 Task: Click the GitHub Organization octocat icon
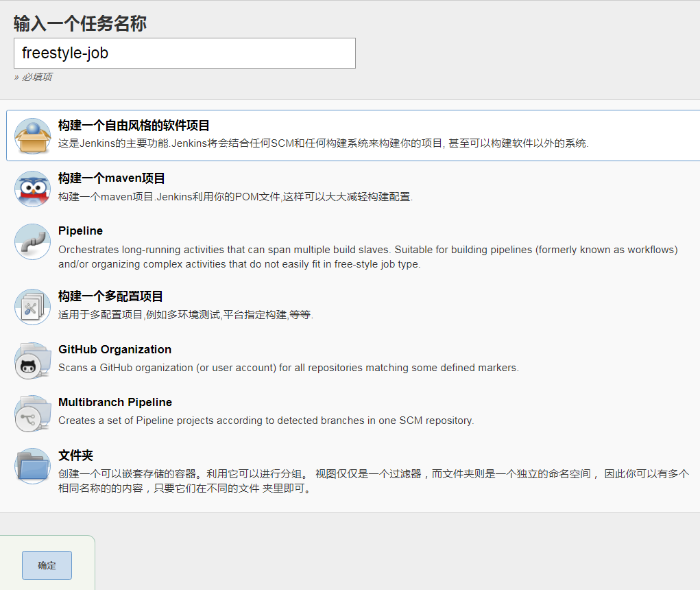point(33,360)
